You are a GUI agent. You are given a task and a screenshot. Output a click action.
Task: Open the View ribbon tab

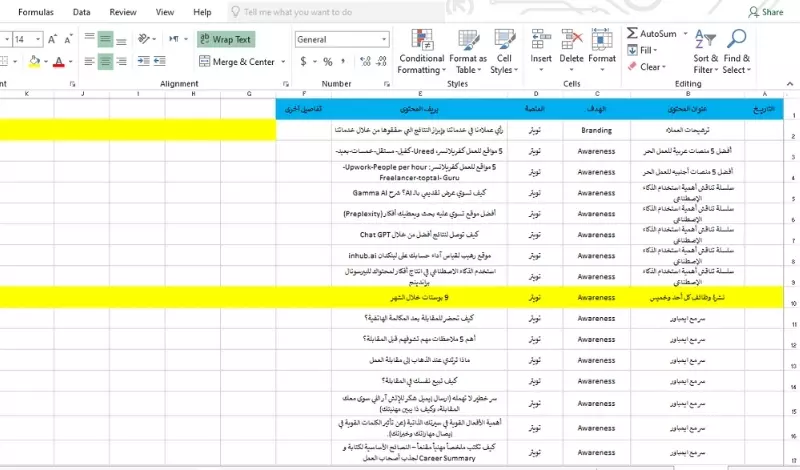coord(165,12)
